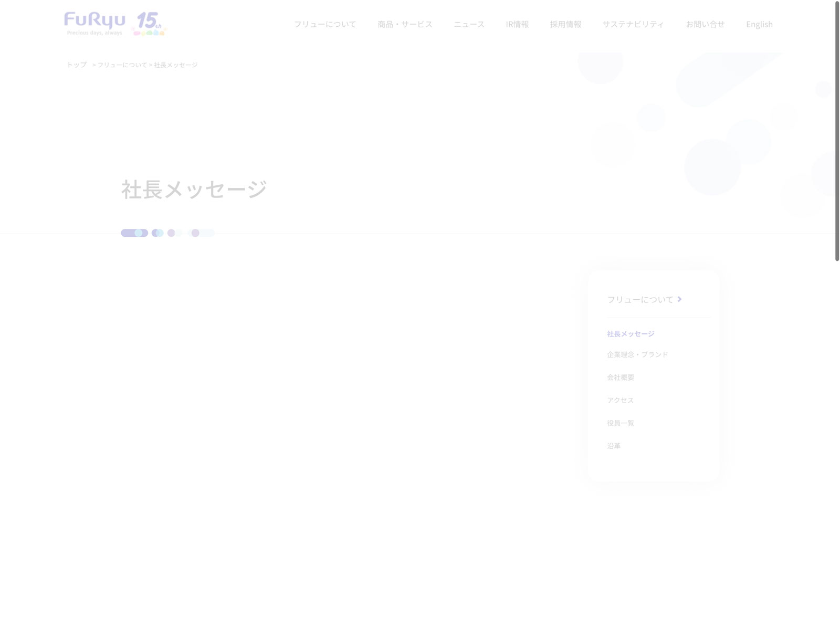Select 社長メッセージ in the sidebar
The image size is (840, 630).
(x=631, y=334)
